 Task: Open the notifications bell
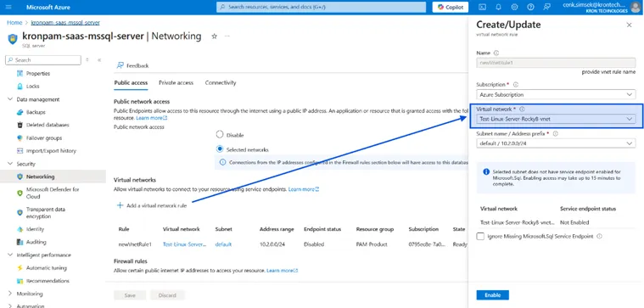499,7
